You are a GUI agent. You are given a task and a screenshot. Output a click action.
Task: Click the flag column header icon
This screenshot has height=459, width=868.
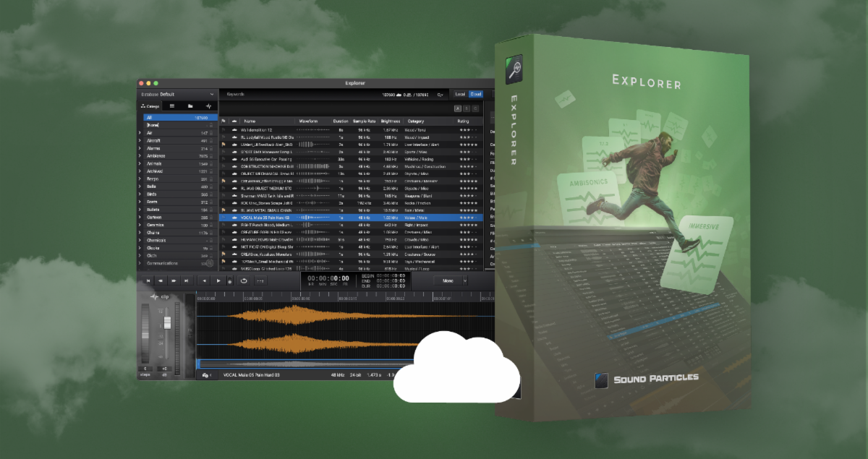pos(223,121)
